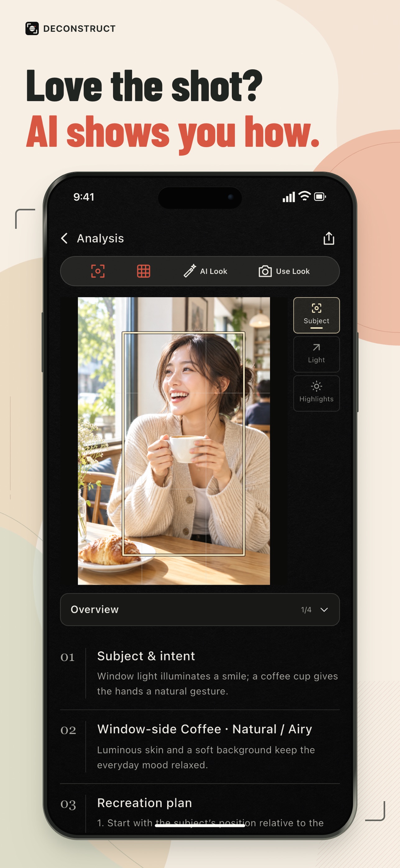
Task: Tap the analyzed cafe photo
Action: click(x=174, y=441)
